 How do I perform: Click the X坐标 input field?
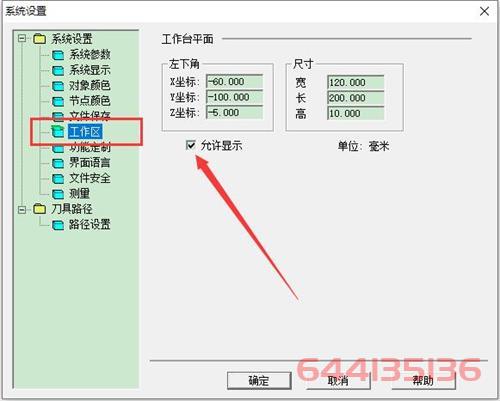[x=235, y=82]
